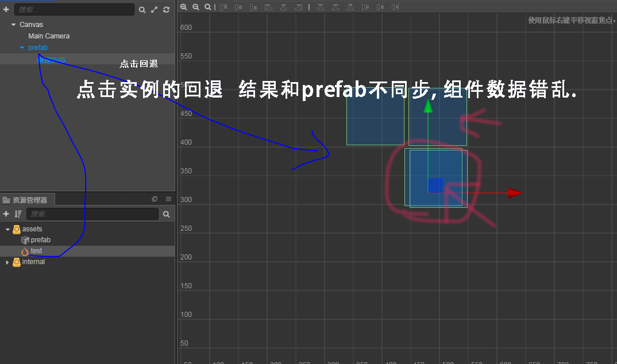Align selected nodes to left edge
The width and height of the screenshot is (617, 364).
tap(268, 7)
